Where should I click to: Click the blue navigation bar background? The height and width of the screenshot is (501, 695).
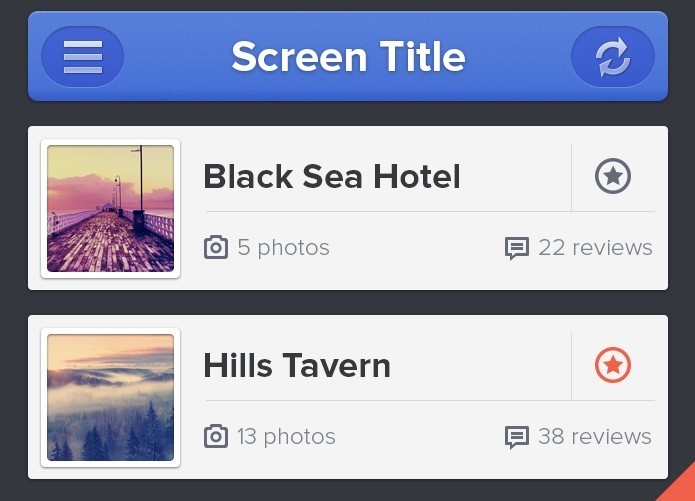(348, 56)
